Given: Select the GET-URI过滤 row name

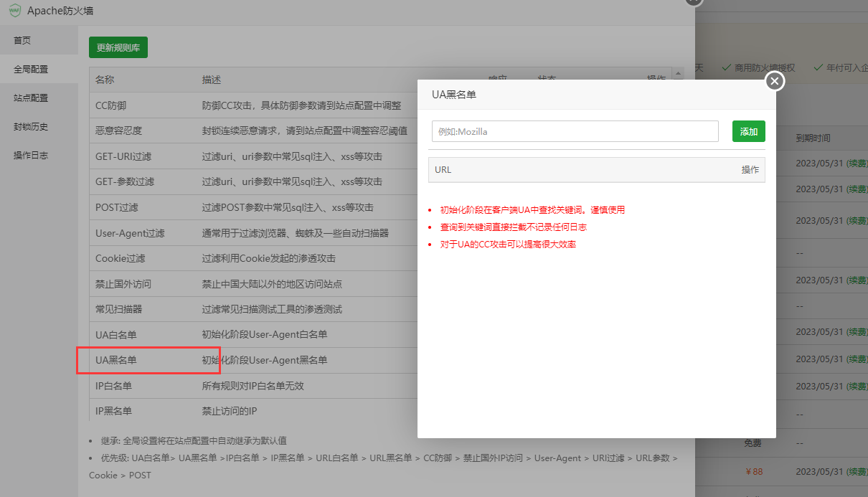Looking at the screenshot, I should click(x=123, y=156).
